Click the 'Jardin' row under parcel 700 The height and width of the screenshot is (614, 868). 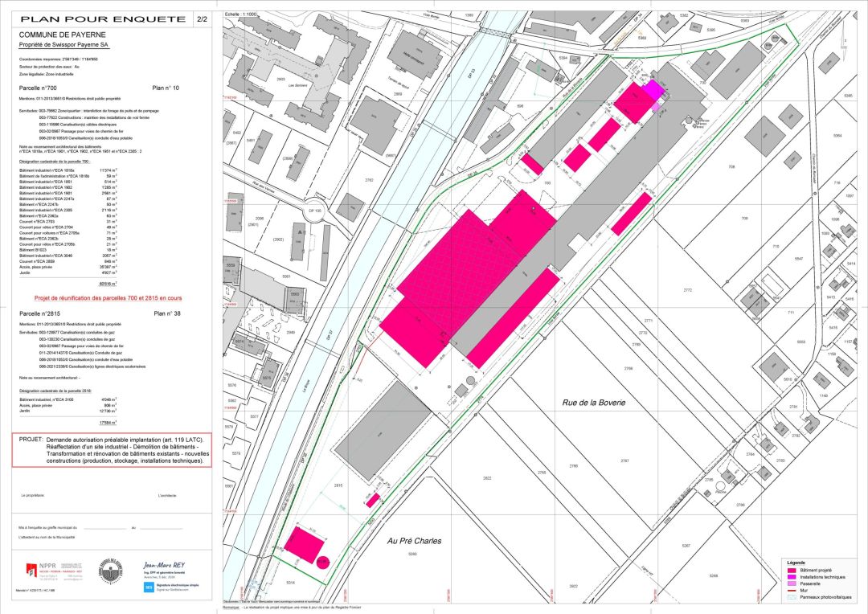coord(68,273)
